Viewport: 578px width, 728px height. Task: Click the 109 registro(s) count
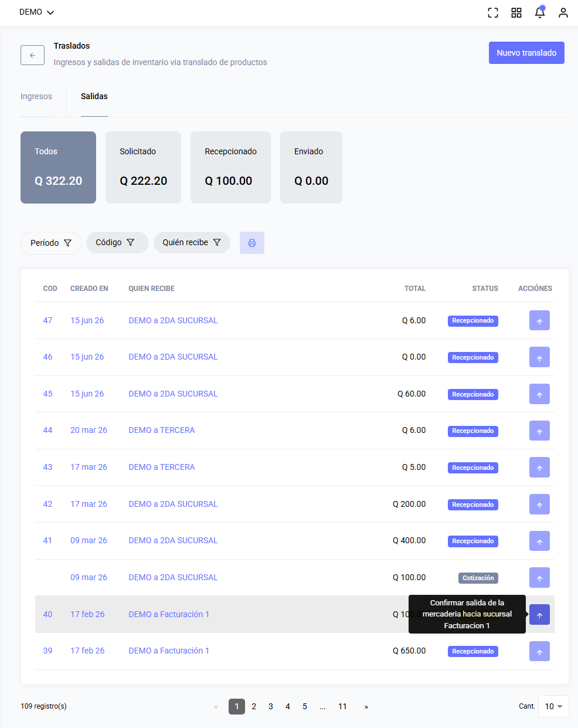pyautogui.click(x=43, y=706)
